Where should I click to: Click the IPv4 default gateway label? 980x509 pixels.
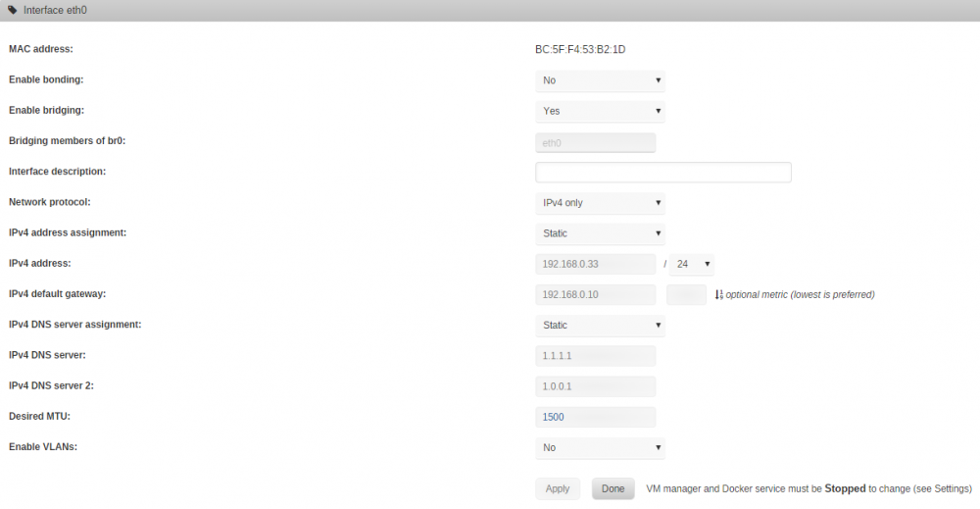pos(57,294)
